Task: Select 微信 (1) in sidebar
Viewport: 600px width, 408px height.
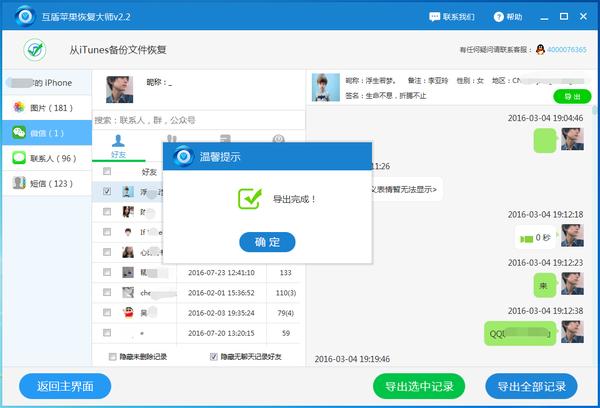Action: (47, 133)
